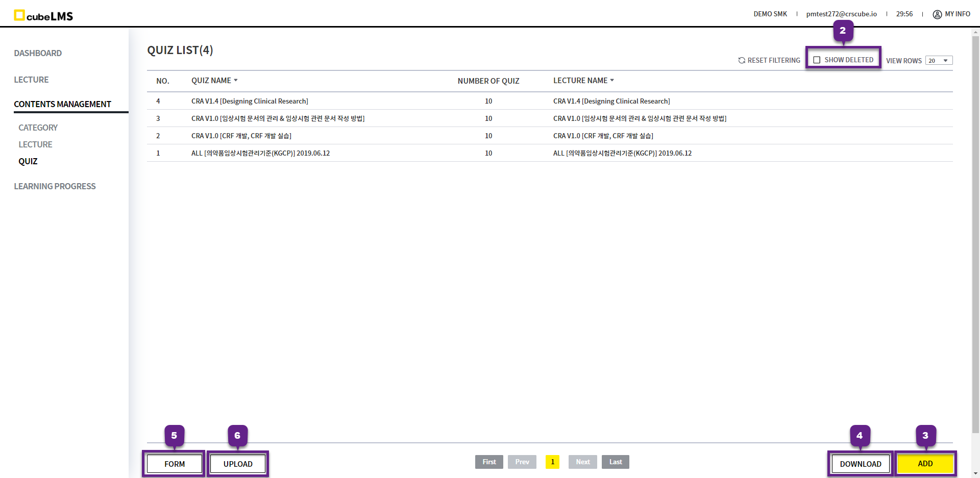
Task: Click the DOWNLOAD button
Action: coord(860,464)
